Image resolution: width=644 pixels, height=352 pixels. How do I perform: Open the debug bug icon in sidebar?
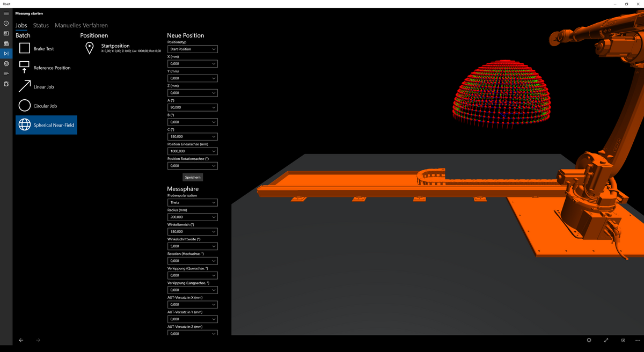pyautogui.click(x=6, y=84)
